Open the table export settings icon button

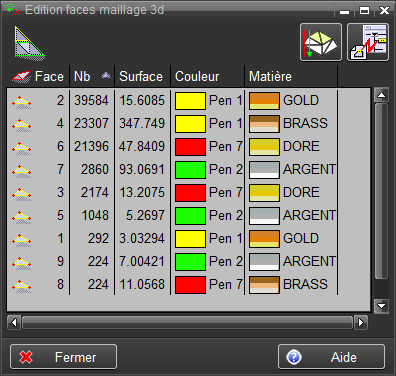pyautogui.click(x=368, y=42)
